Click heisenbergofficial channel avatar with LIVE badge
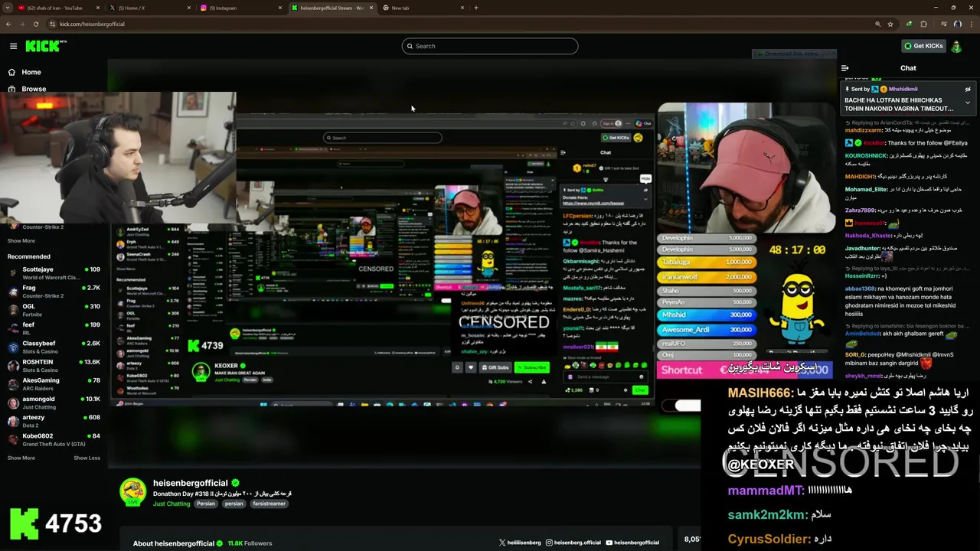Screen dimensions: 980x551 (132, 492)
